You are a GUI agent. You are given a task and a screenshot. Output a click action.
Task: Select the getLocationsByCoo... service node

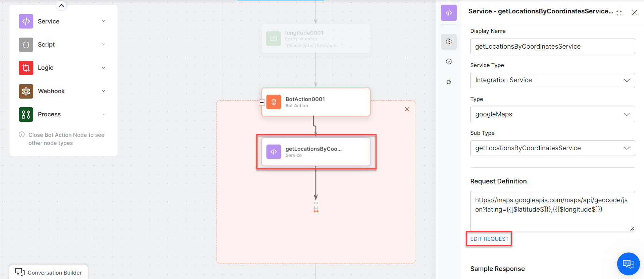coord(316,152)
